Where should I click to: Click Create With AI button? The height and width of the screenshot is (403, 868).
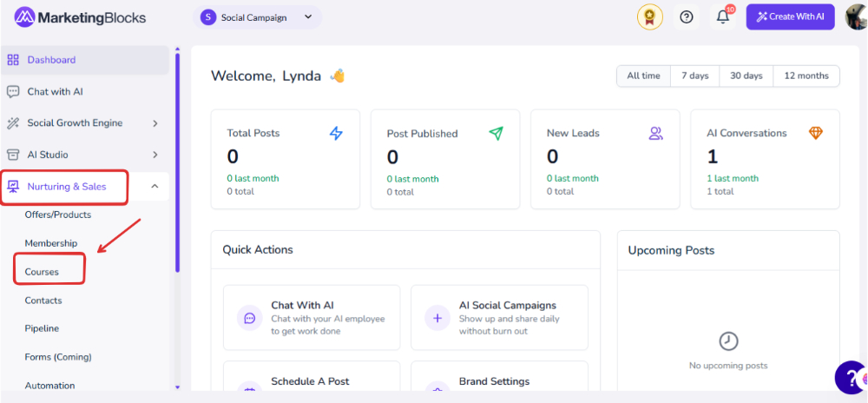(791, 17)
